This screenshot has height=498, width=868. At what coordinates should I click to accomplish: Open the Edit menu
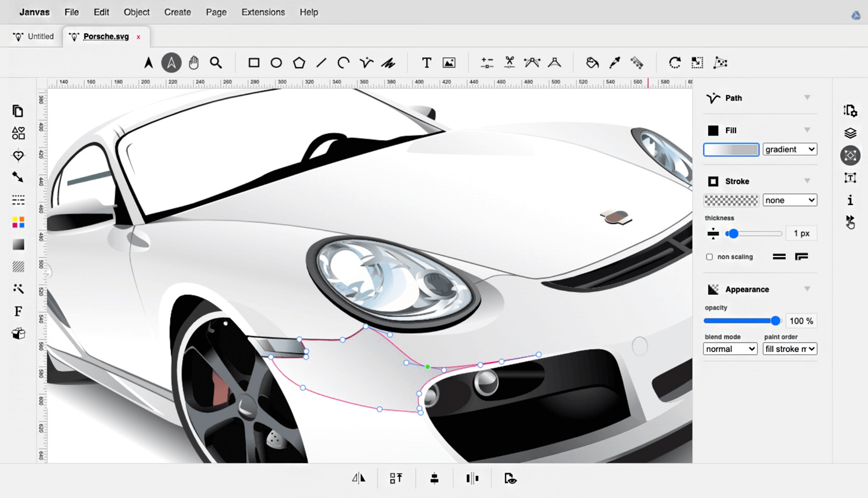click(101, 12)
